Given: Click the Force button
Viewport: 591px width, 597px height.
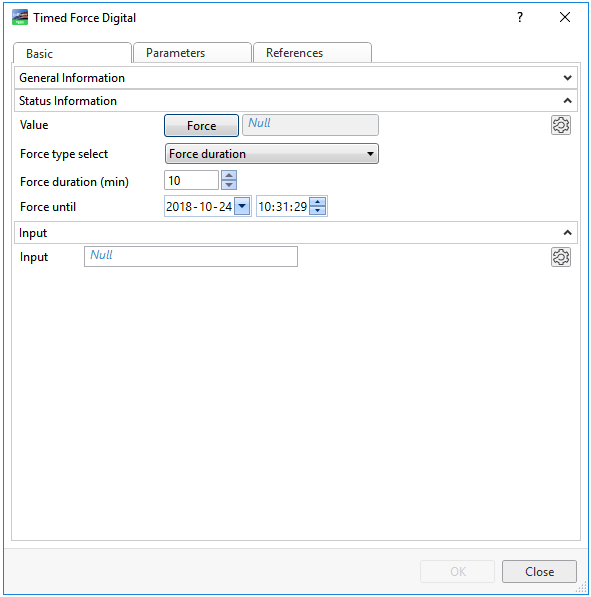Looking at the screenshot, I should tap(201, 126).
